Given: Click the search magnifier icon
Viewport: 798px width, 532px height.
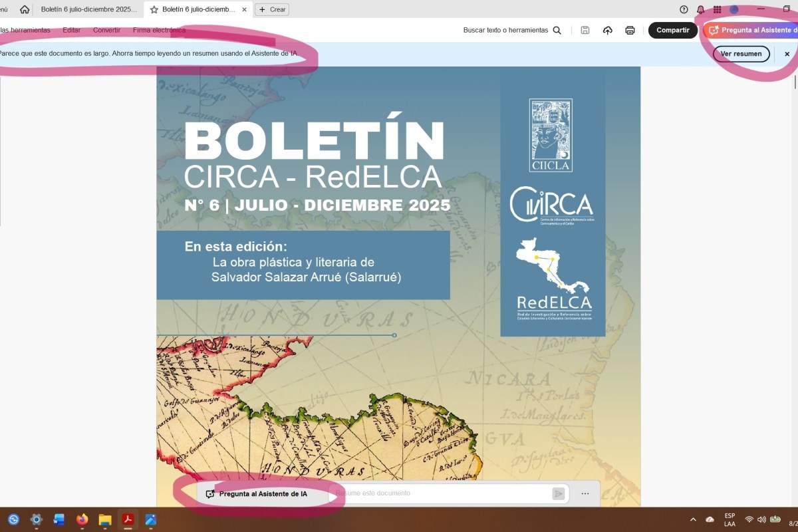Looking at the screenshot, I should pos(557,30).
